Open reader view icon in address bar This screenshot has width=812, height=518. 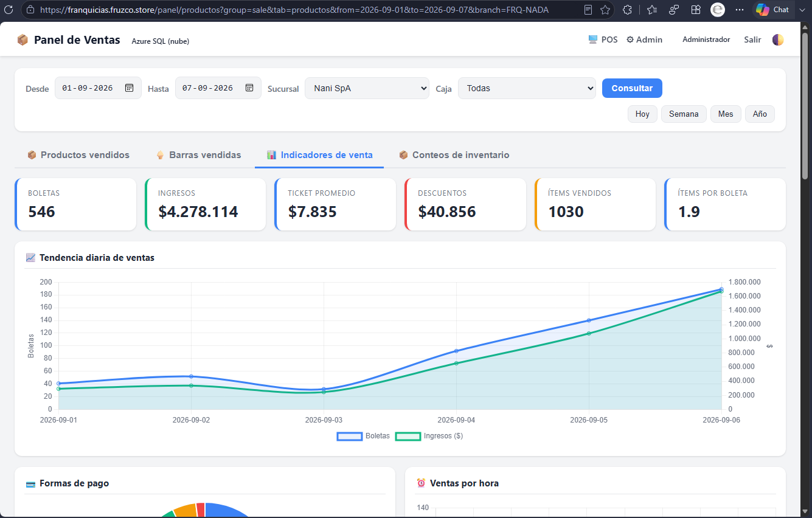click(x=588, y=10)
